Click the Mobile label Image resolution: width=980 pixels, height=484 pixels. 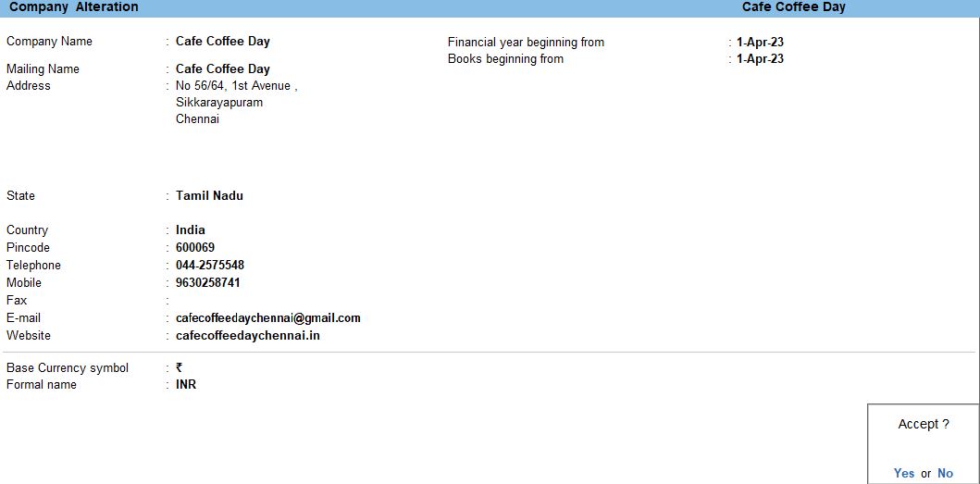(x=24, y=282)
